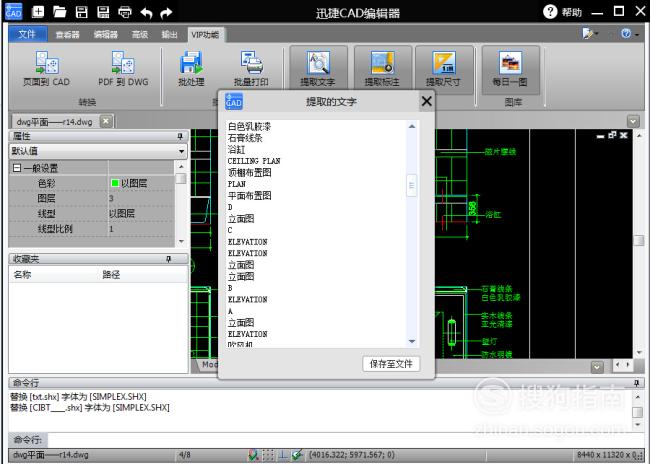Print via the title bar printer icon
This screenshot has width=650, height=464.
pos(125,12)
